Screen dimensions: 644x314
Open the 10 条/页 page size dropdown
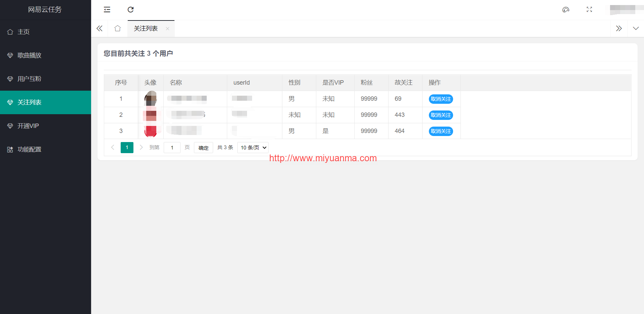click(x=253, y=148)
